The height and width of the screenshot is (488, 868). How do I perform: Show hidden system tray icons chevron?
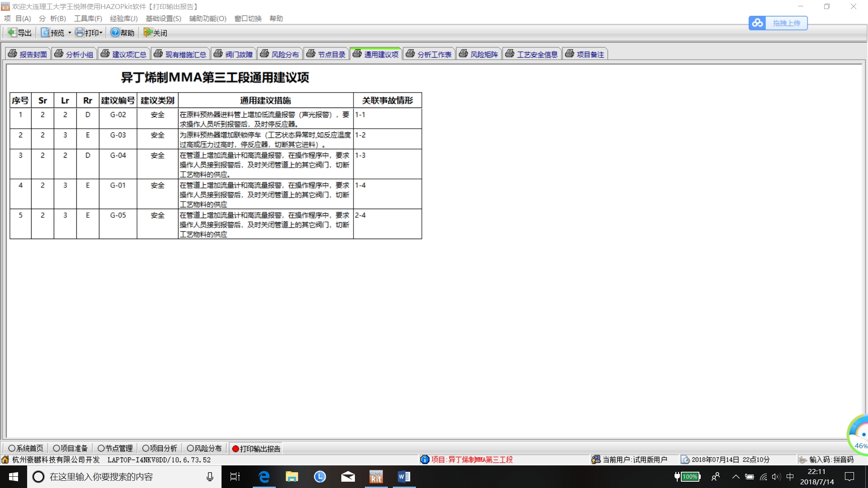pyautogui.click(x=736, y=477)
